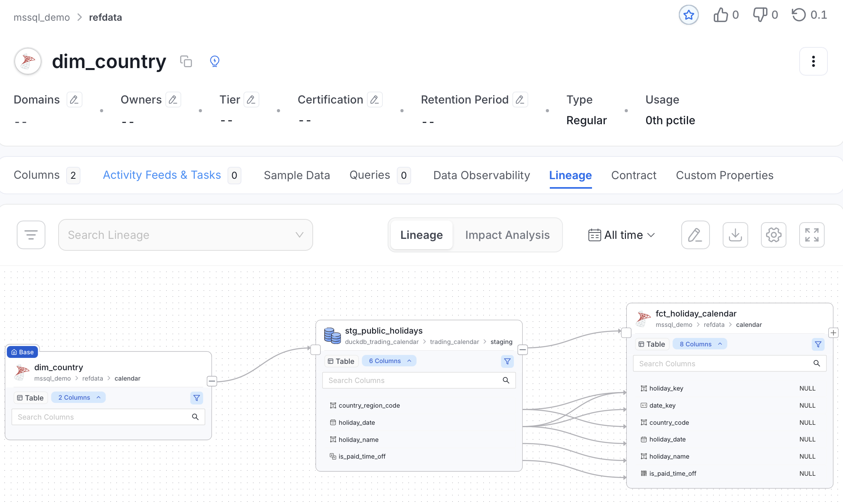The image size is (843, 504).
Task: Collapse downstream of dim_country node
Action: [x=212, y=381]
